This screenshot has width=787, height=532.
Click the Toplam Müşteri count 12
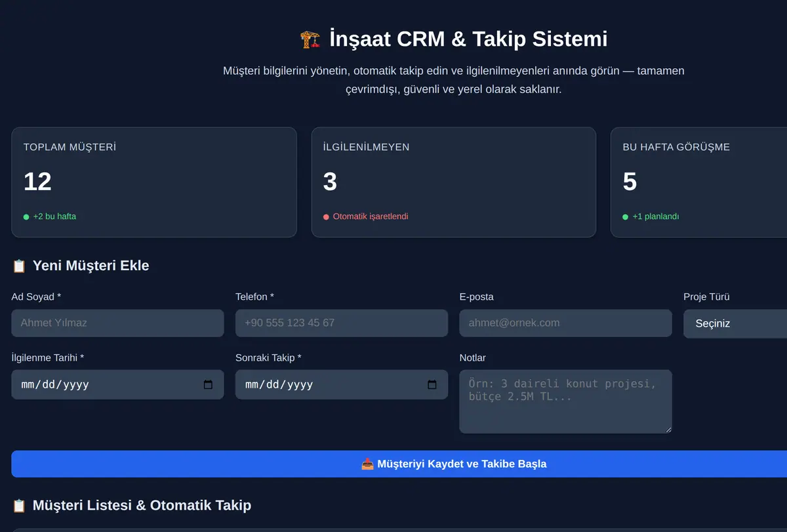[37, 182]
